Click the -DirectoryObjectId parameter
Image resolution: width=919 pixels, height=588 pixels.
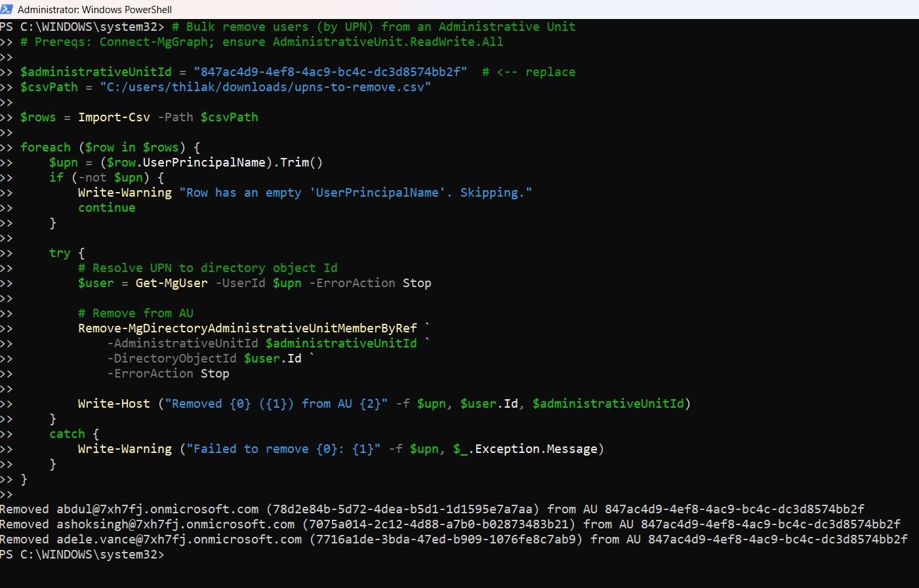[172, 359]
